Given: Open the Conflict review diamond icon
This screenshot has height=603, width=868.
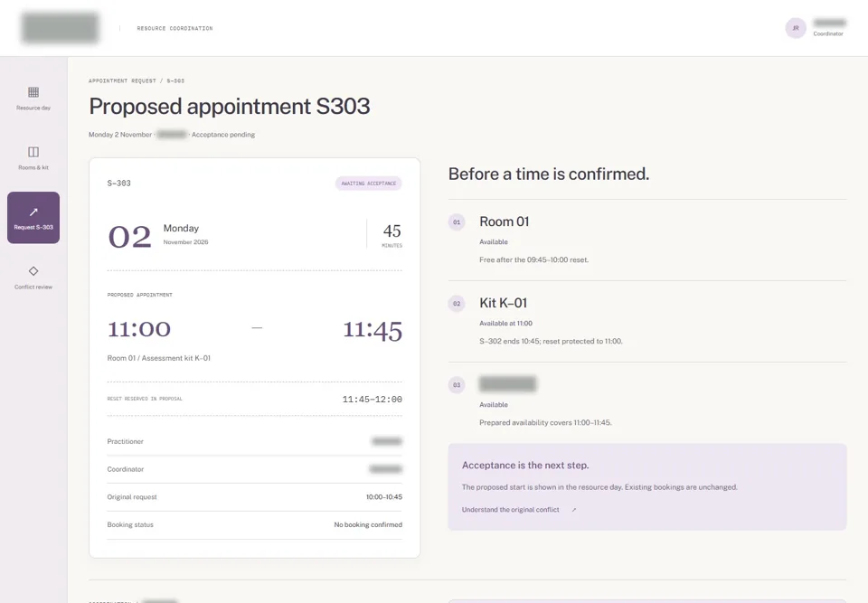Looking at the screenshot, I should (33, 271).
